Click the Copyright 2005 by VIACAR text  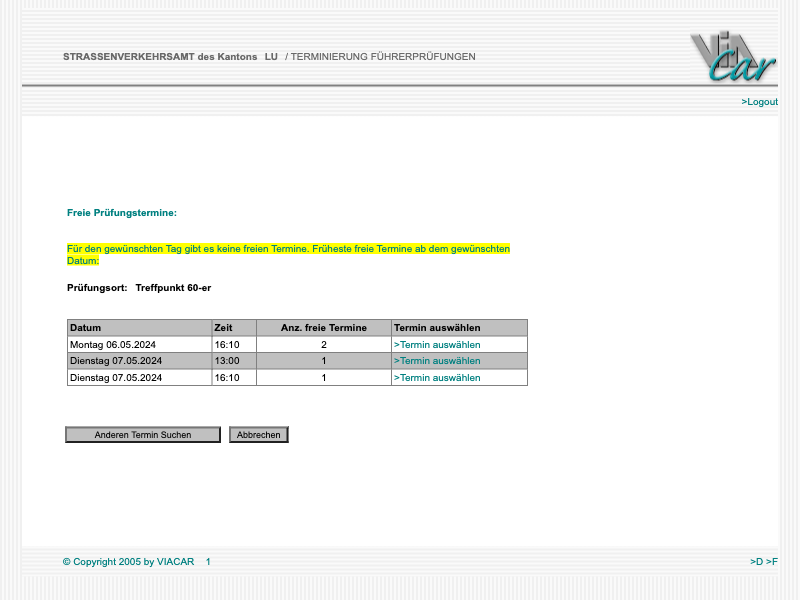tap(127, 562)
